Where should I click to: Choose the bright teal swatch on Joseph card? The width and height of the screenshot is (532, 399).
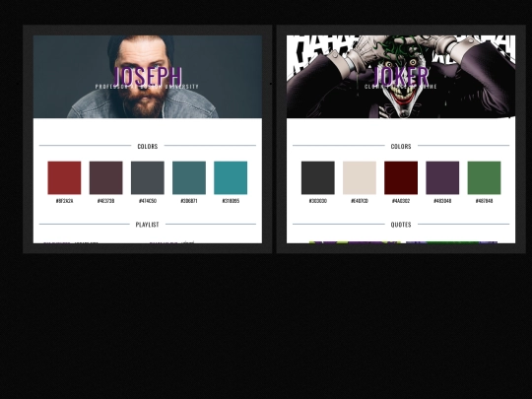point(231,177)
